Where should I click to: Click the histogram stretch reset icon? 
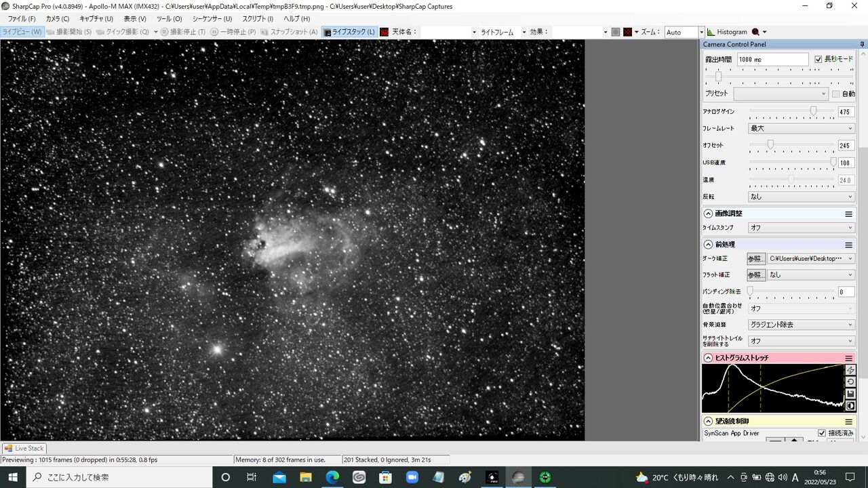[x=850, y=382]
